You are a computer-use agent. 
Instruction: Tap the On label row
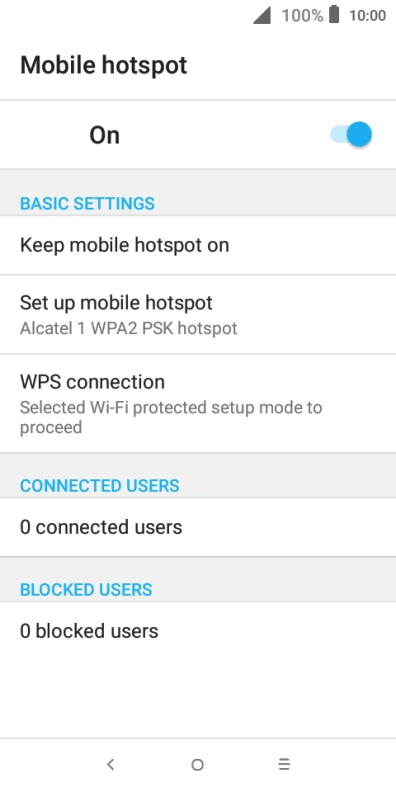(x=198, y=135)
